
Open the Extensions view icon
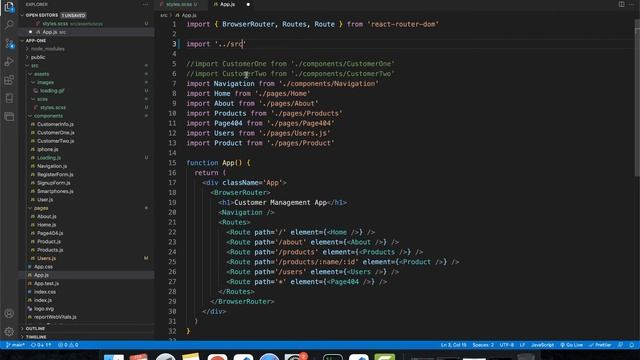click(9, 80)
